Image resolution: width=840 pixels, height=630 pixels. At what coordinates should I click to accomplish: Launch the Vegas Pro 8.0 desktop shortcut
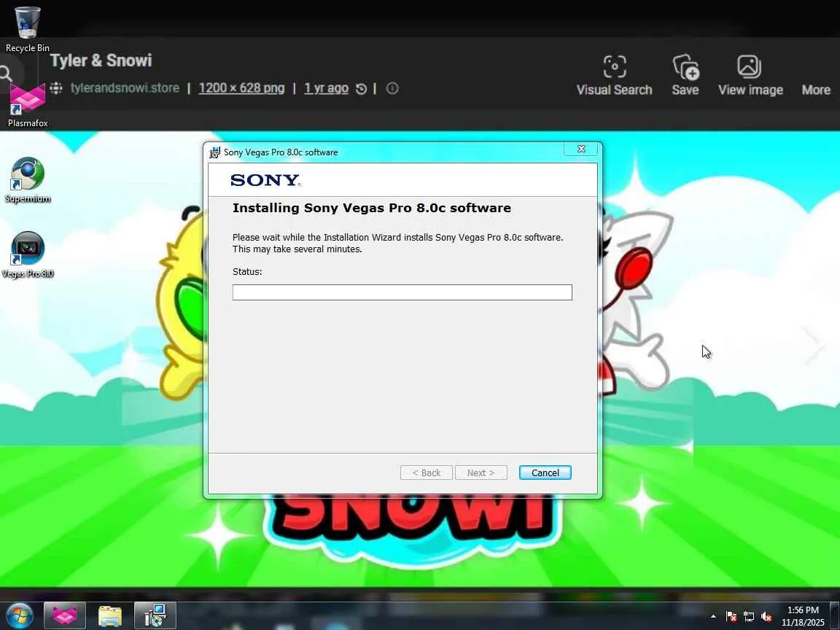click(x=27, y=255)
